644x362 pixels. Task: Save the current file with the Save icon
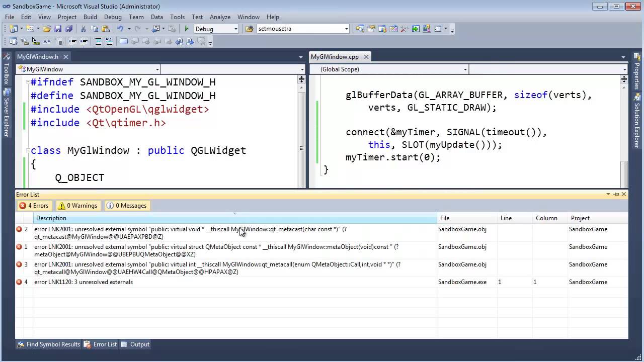pyautogui.click(x=58, y=29)
